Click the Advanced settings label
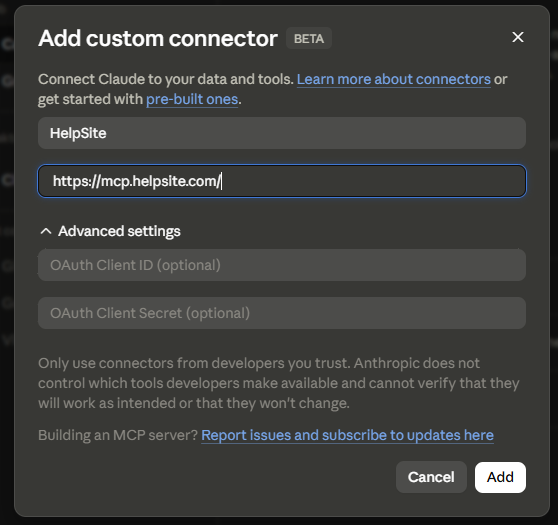The height and width of the screenshot is (525, 558). [x=119, y=231]
